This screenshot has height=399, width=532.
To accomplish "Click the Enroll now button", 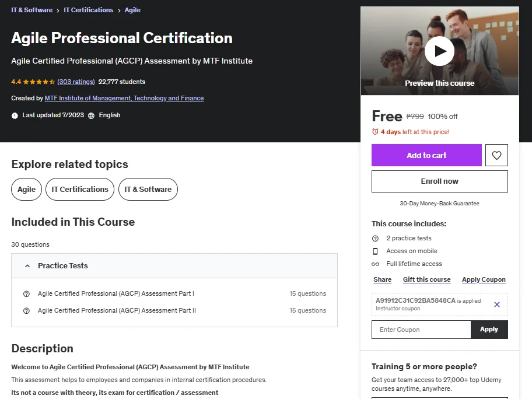I will pos(440,181).
